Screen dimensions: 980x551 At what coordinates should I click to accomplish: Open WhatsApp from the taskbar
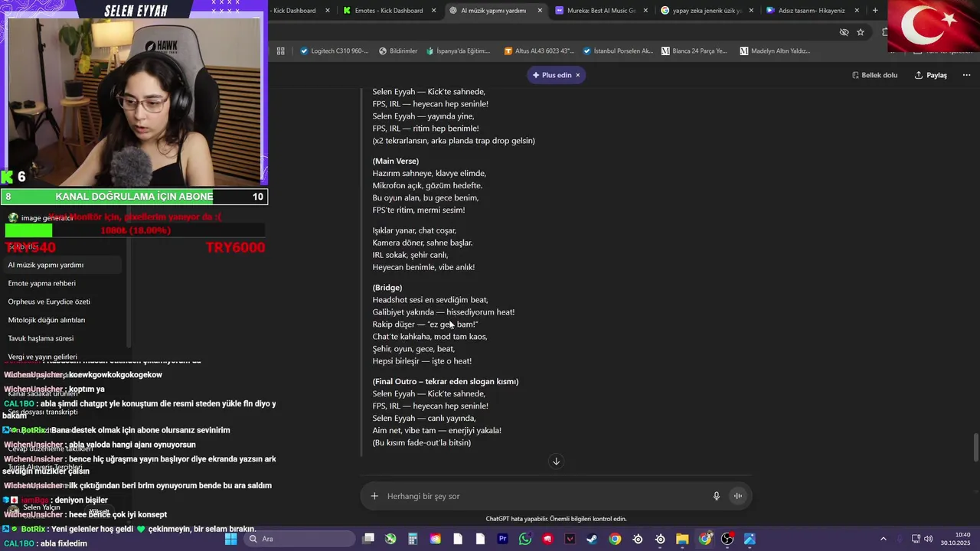pos(525,539)
